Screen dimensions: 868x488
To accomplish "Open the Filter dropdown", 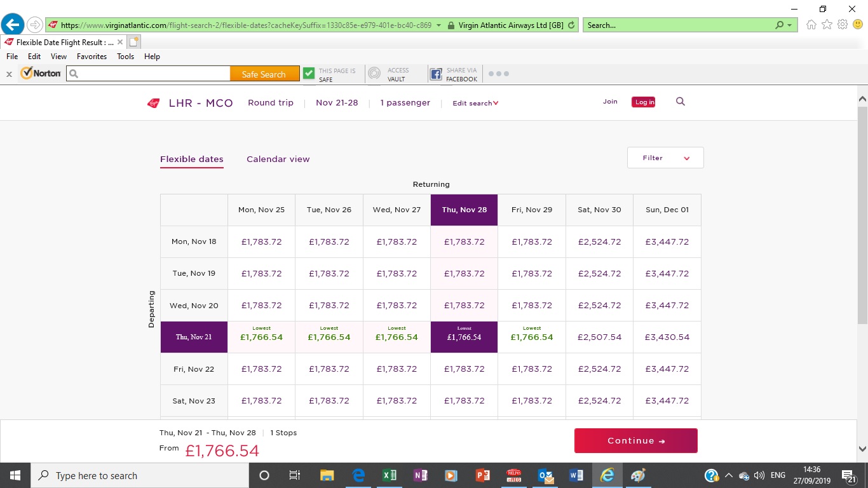I will click(665, 158).
